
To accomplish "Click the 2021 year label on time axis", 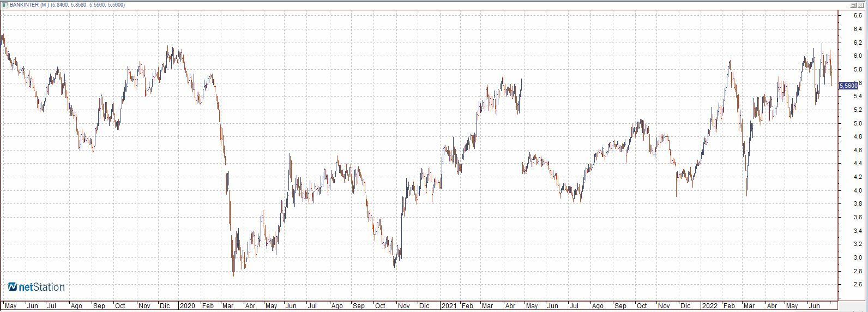I will [449, 306].
